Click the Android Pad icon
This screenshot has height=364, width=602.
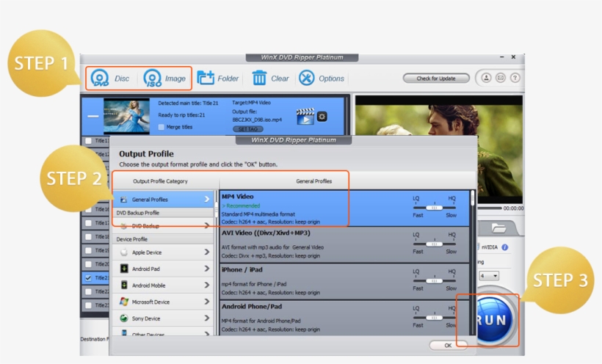(x=124, y=269)
